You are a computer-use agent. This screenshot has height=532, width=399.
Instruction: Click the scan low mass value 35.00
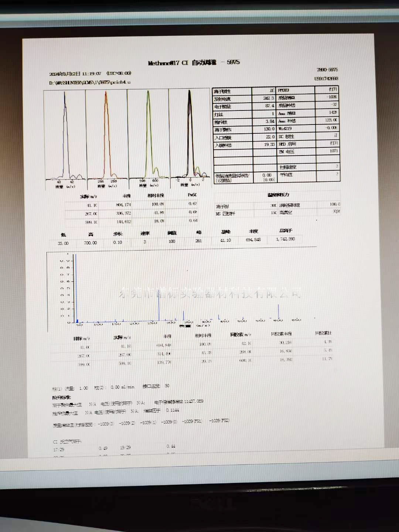click(63, 243)
